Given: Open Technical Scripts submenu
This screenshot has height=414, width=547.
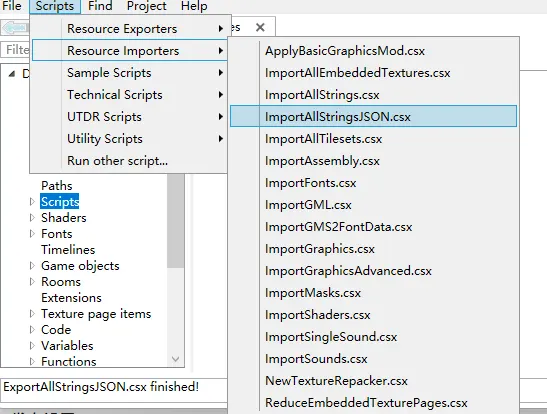Looking at the screenshot, I should [x=130, y=95].
